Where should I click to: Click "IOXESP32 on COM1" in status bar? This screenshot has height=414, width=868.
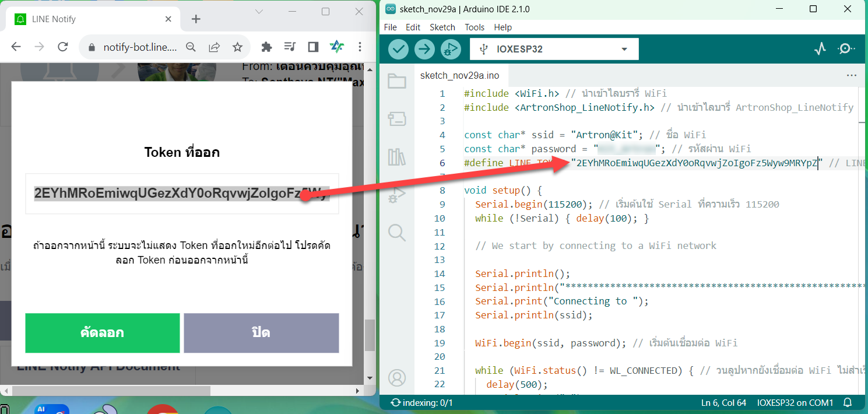[x=795, y=402]
